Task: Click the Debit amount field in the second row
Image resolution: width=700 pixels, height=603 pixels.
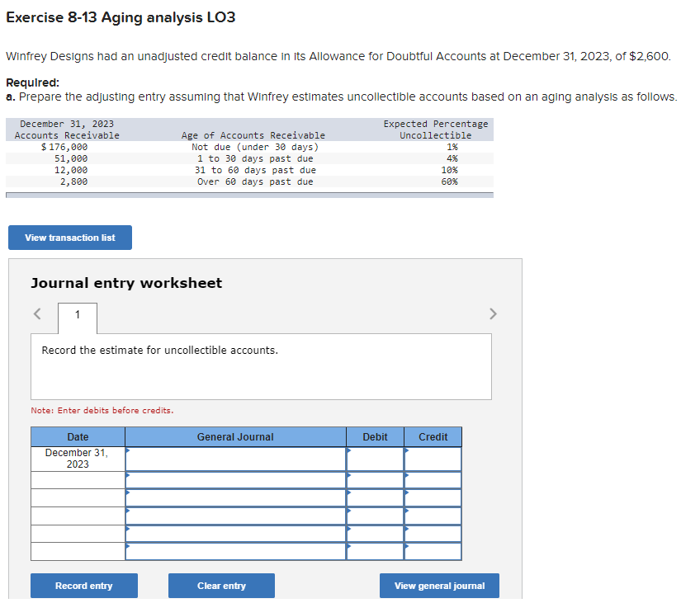Action: (x=375, y=476)
